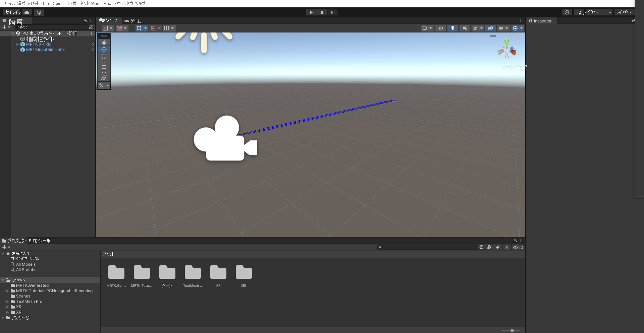Toggle 2D view mode in scene toolbar
Image resolution: width=644 pixels, height=333 pixels.
[x=440, y=28]
